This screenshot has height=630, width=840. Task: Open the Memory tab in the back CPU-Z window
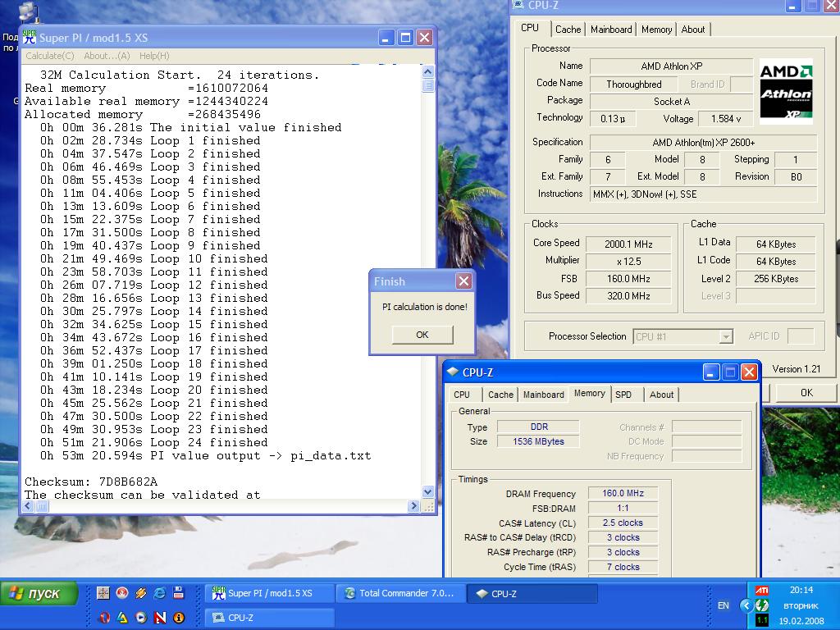tap(656, 30)
